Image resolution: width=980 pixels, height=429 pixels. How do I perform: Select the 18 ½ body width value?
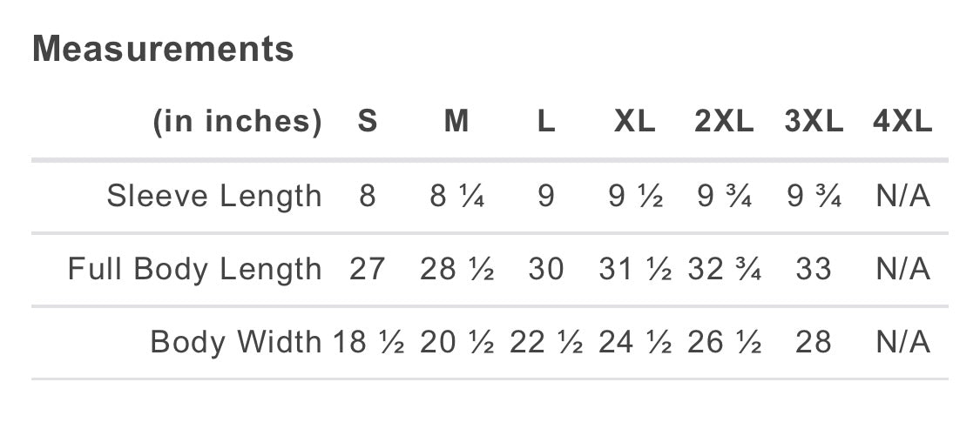368,343
